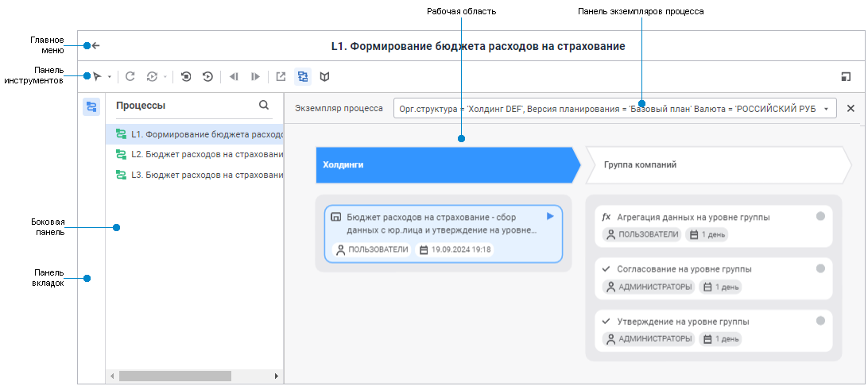Click the 1 день tag on Согласование step
This screenshot has height=386, width=868.
coord(720,287)
